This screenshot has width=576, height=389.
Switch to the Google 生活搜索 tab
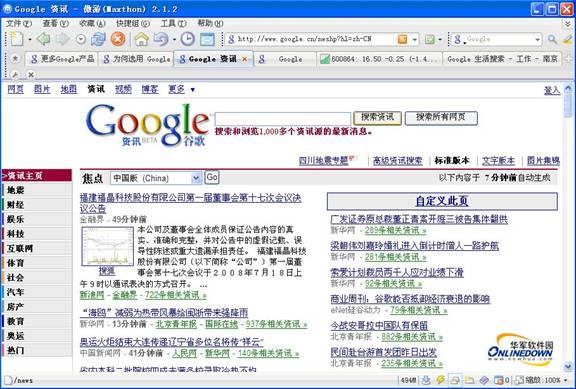pos(503,59)
